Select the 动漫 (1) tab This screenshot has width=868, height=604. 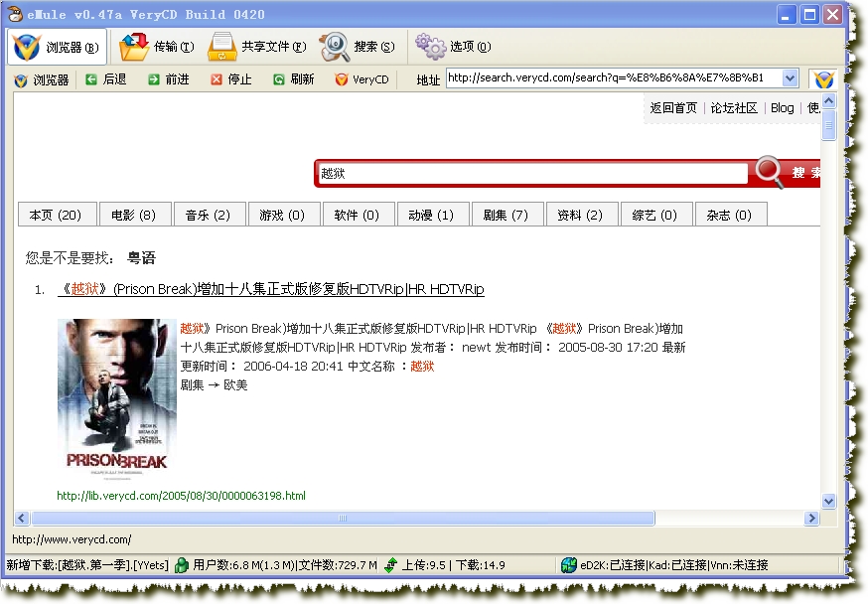431,215
